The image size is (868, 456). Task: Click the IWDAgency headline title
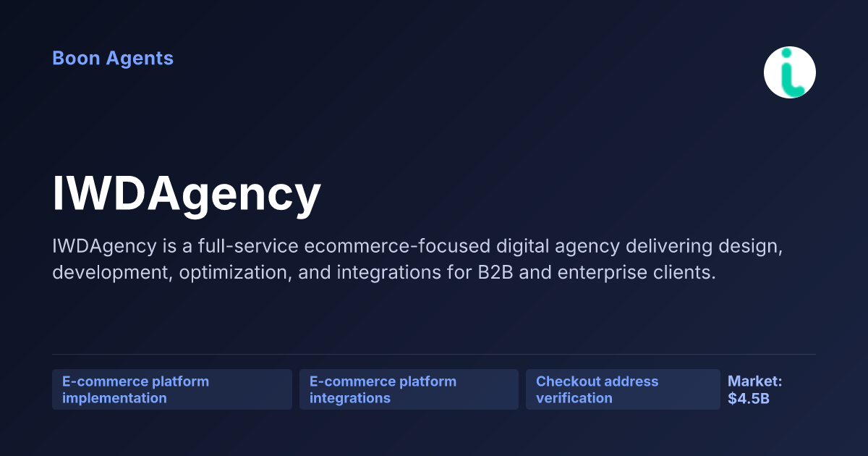coord(187,194)
